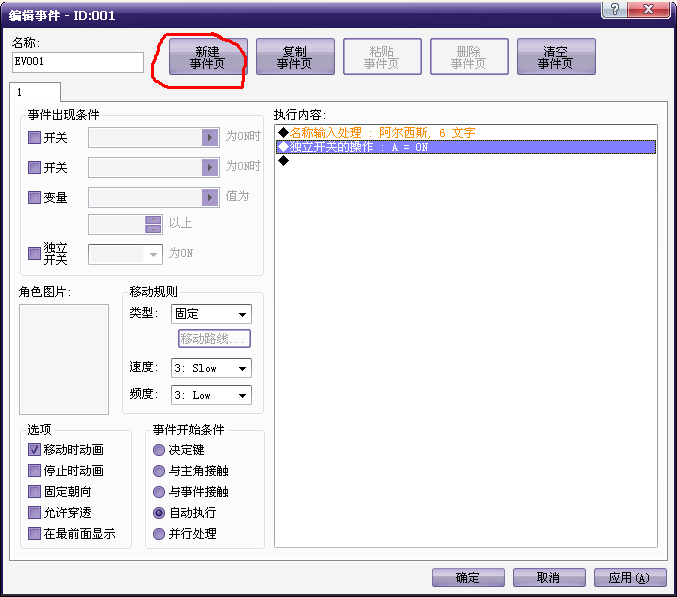Apply changes with 应用(A) button
The image size is (677, 597).
(x=630, y=577)
